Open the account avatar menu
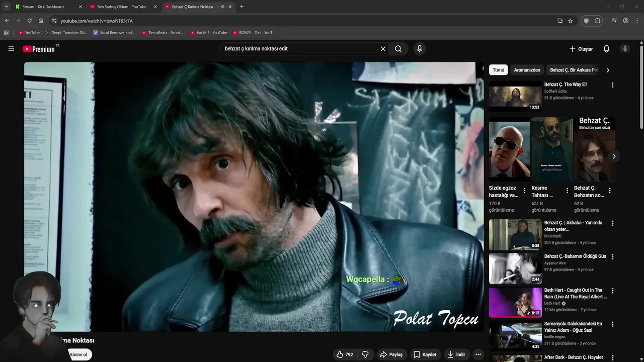Image resolution: width=644 pixels, height=362 pixels. (x=625, y=49)
